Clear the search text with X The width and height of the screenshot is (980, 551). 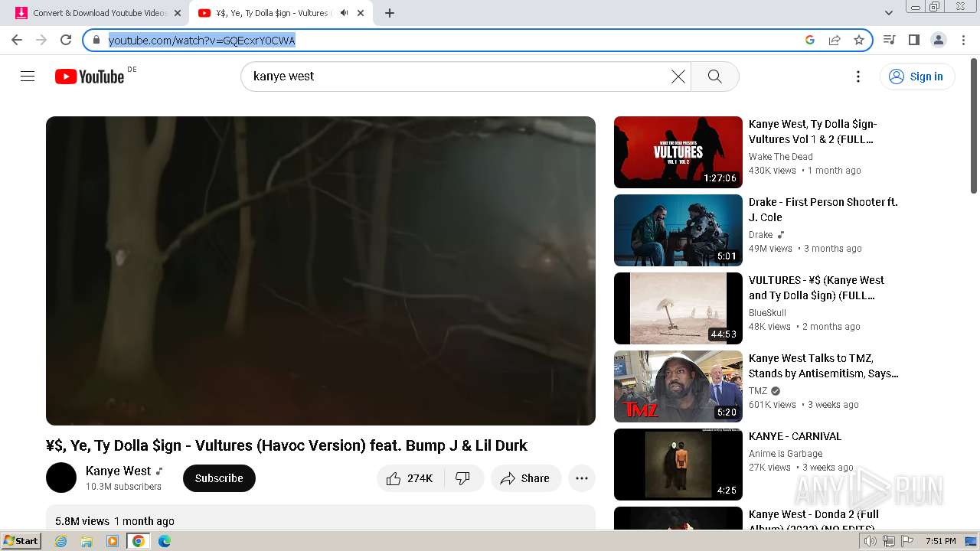pyautogui.click(x=678, y=77)
